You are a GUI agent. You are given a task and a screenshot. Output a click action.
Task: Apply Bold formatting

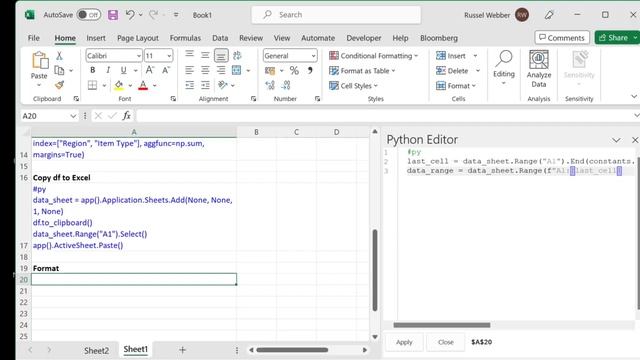point(93,70)
